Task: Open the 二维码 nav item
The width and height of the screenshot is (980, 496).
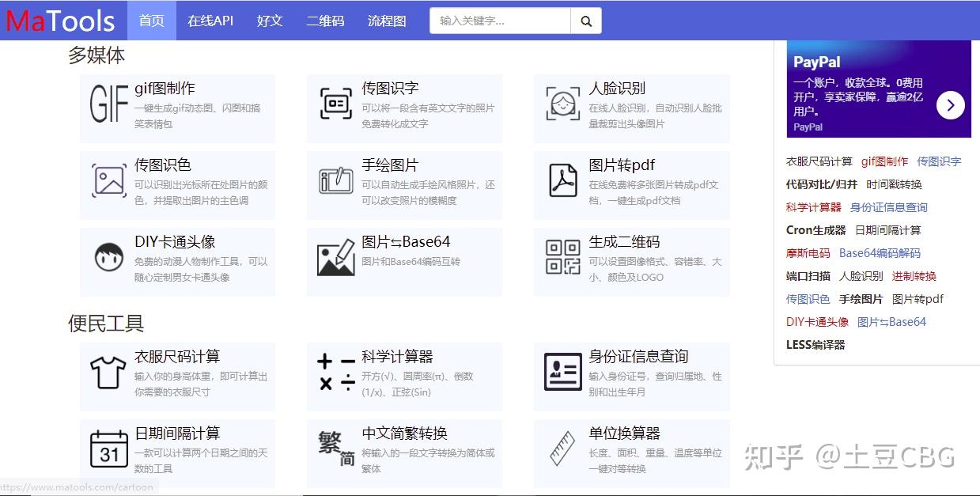Action: point(326,21)
